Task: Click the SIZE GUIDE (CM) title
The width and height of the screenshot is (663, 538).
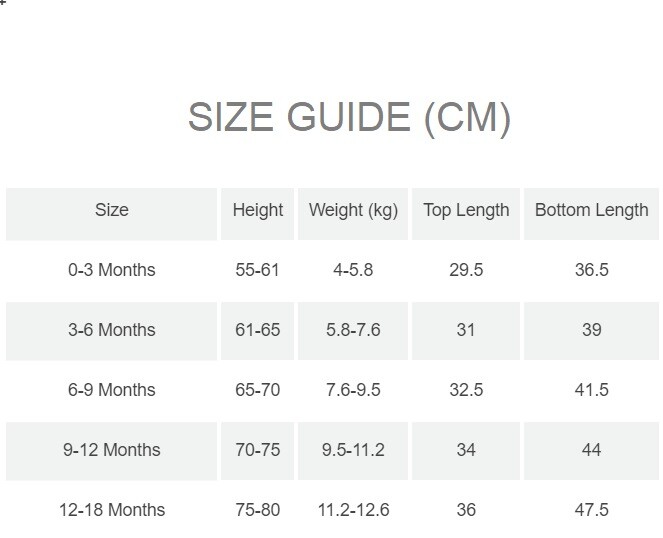Action: coord(349,118)
